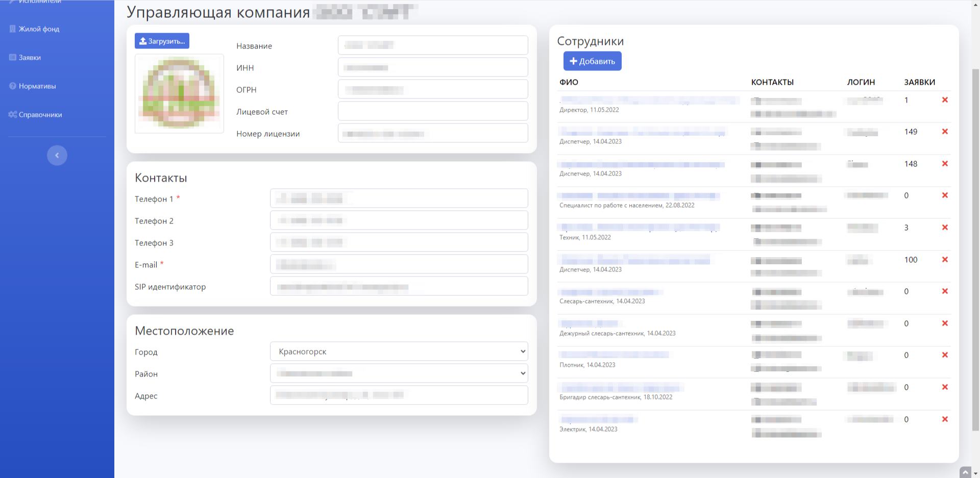Open Нормативы sidebar section
Screen dimensions: 980x478
(37, 86)
